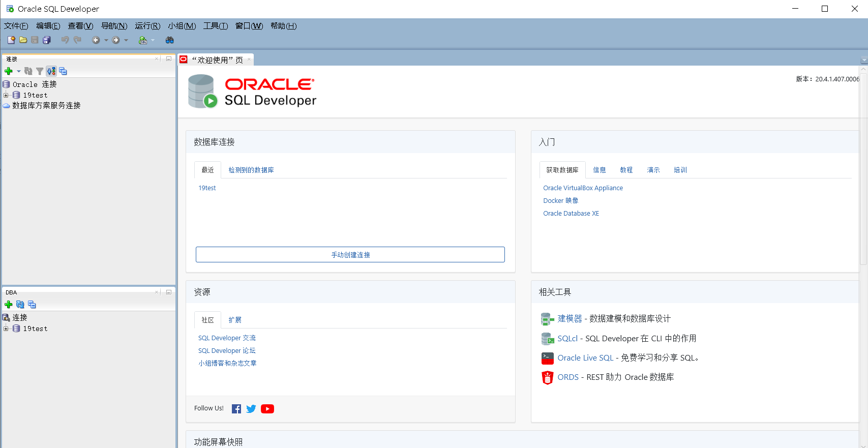Open the SQL Worksheet icon
The width and height of the screenshot is (868, 448).
pos(143,40)
